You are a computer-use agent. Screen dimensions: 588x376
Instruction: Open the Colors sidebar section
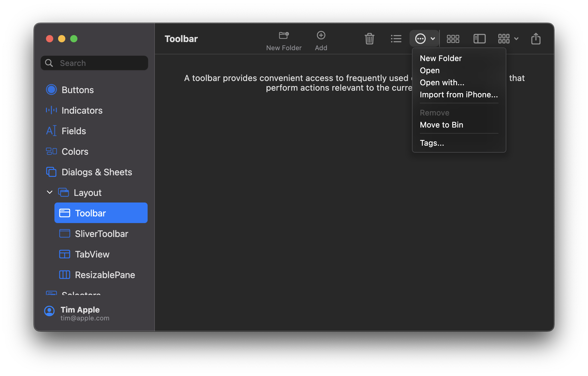[75, 151]
